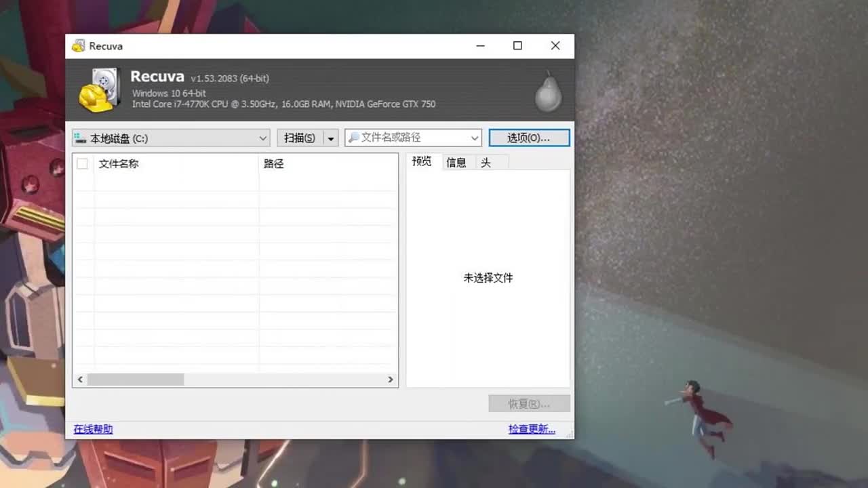
Task: Maximize the Recuva window
Action: 517,46
